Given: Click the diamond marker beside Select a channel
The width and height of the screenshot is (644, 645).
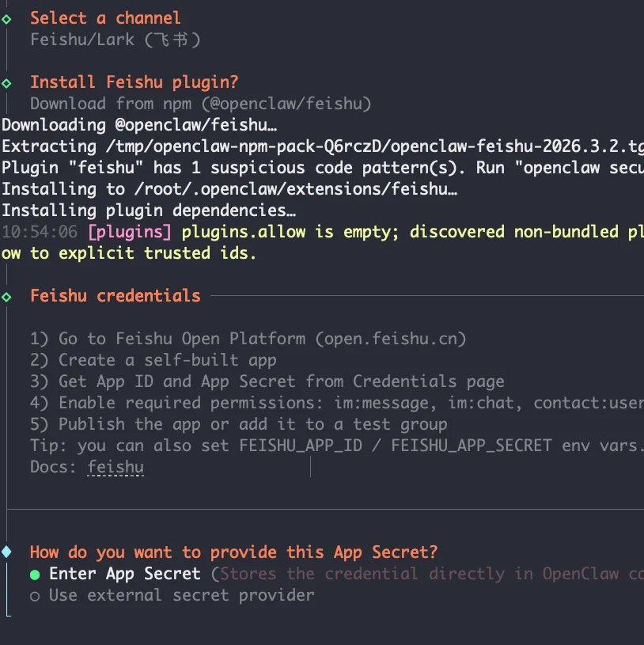Looking at the screenshot, I should (7, 18).
